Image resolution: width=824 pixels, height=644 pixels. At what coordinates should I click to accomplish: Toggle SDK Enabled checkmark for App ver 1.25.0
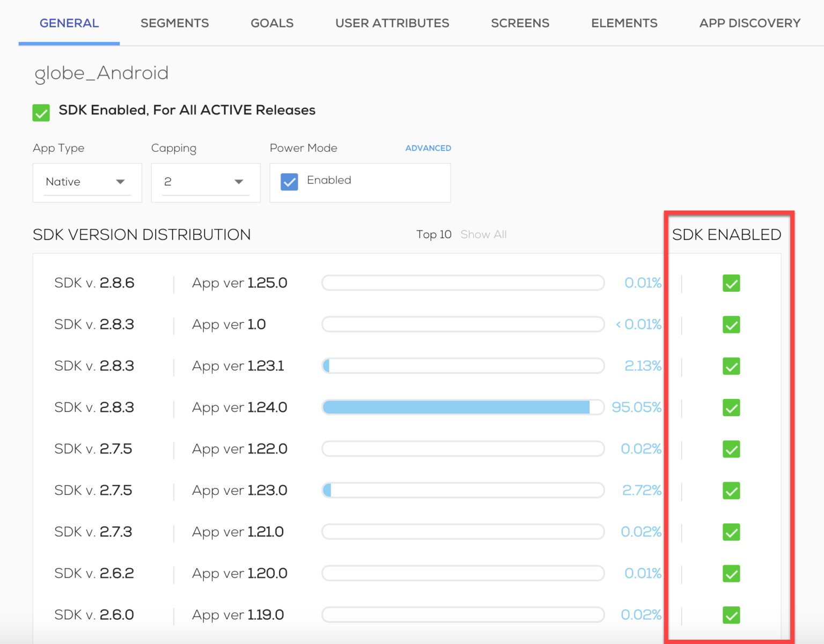pos(731,283)
